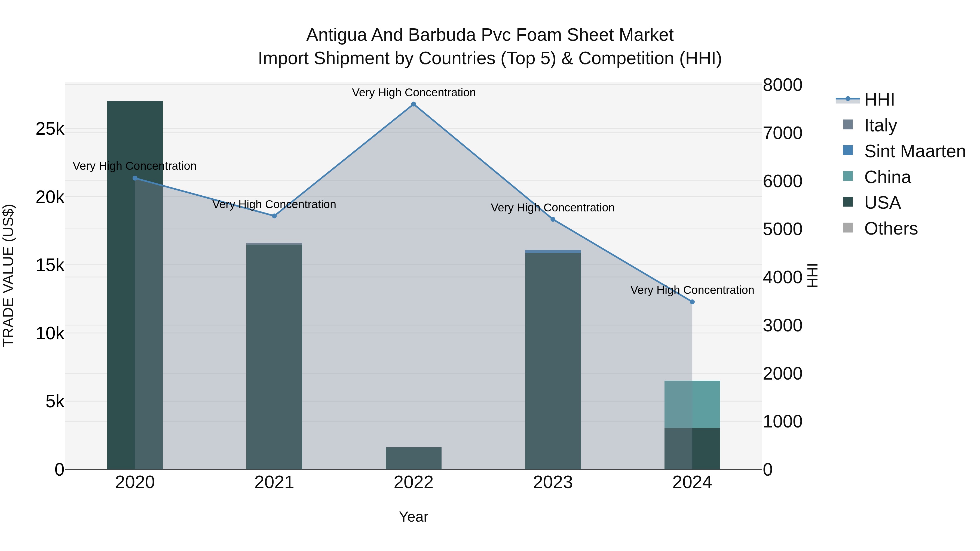The height and width of the screenshot is (551, 980).
Task: Click the 2000 right axis tick
Action: 783,373
